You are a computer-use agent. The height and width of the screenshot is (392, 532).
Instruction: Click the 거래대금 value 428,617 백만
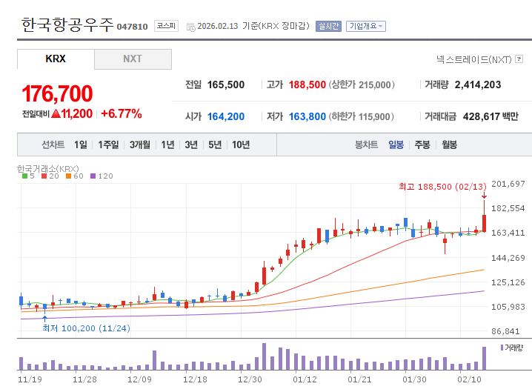491,116
